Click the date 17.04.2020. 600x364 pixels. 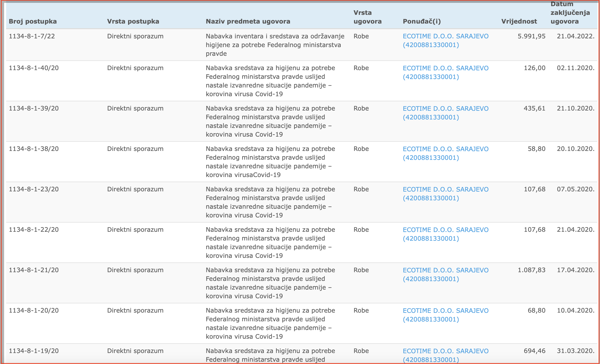[x=576, y=270]
